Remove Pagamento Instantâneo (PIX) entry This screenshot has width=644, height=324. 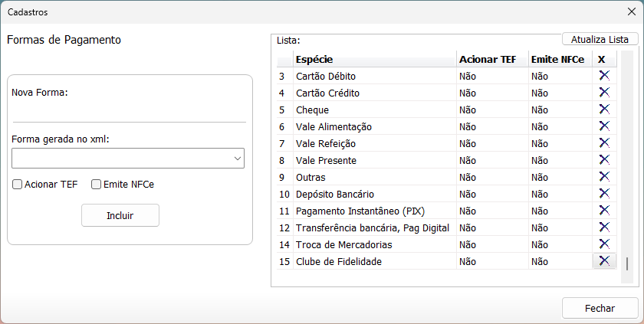[604, 211]
